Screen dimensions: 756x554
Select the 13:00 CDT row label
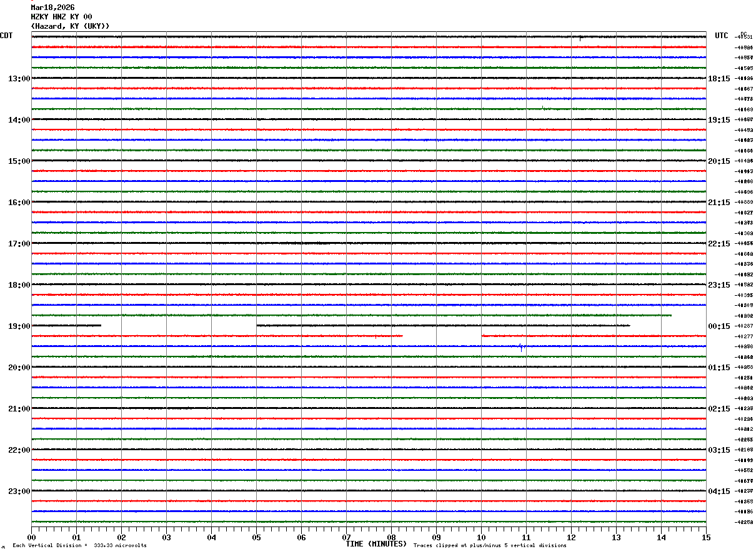[x=19, y=79]
